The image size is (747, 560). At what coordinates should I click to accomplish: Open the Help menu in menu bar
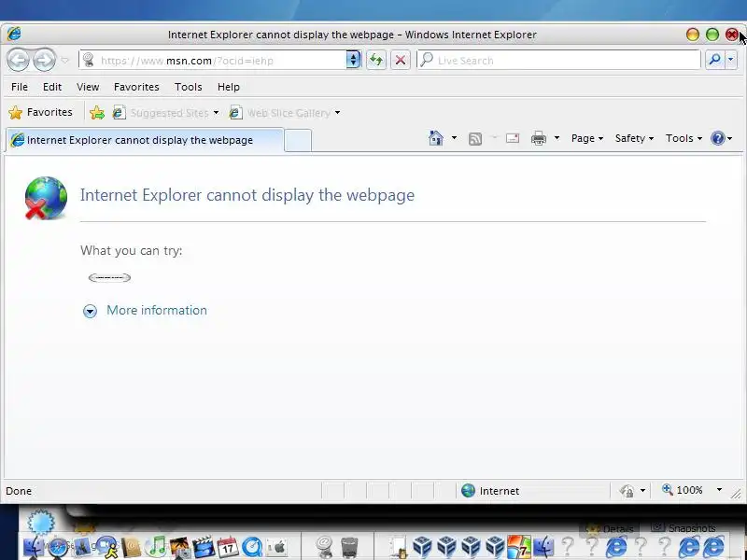pos(228,87)
